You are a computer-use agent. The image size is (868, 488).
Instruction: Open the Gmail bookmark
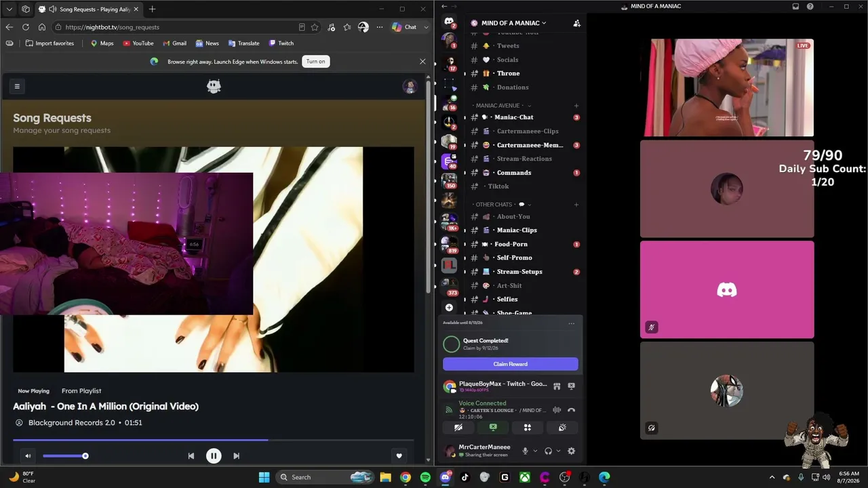point(174,43)
